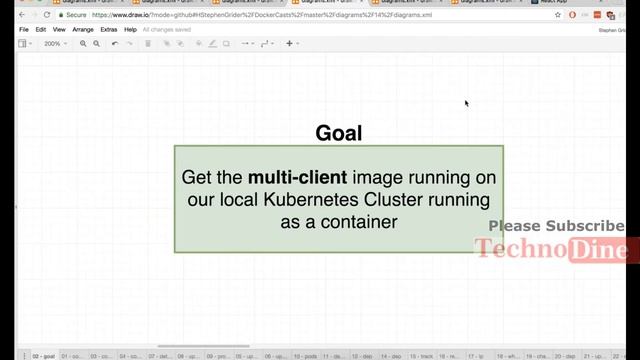Viewport: 640px width, 360px height.
Task: Toggle the shadow rectangle tool
Action: point(226,43)
